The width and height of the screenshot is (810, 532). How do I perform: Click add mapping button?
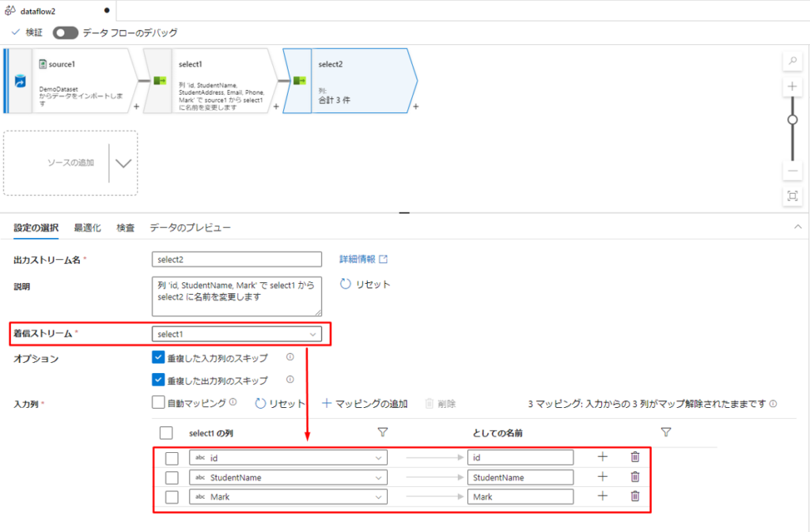(365, 403)
